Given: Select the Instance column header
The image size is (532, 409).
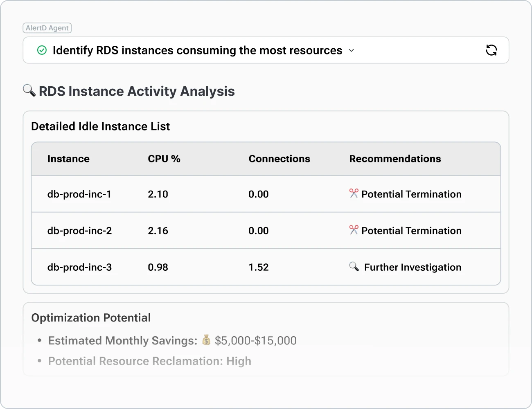Looking at the screenshot, I should click(x=68, y=159).
